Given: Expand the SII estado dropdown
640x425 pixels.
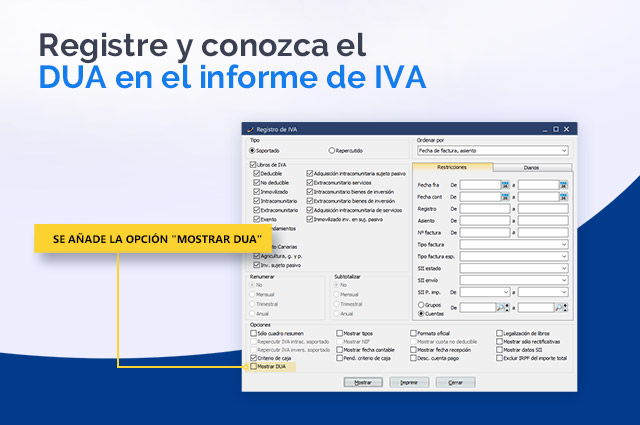Looking at the screenshot, I should tap(564, 269).
